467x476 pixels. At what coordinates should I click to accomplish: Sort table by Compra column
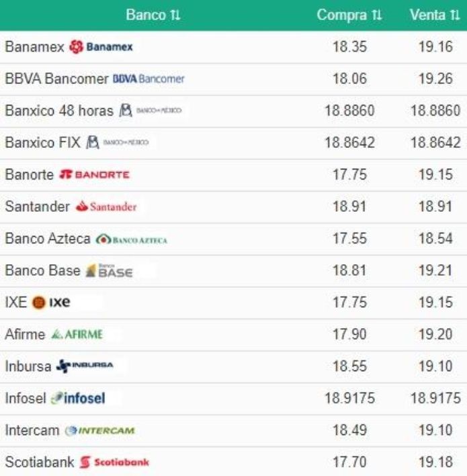[x=349, y=15]
